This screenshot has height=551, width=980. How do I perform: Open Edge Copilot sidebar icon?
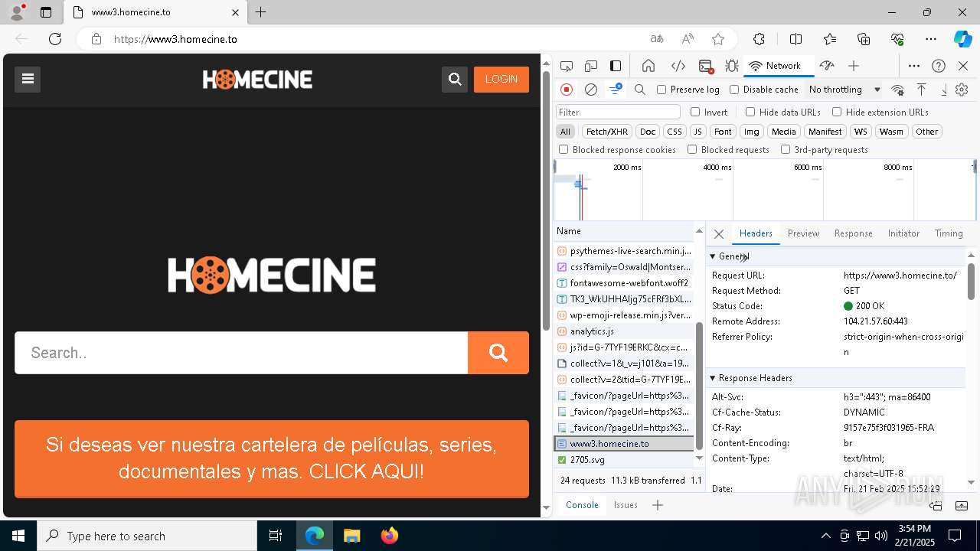962,39
